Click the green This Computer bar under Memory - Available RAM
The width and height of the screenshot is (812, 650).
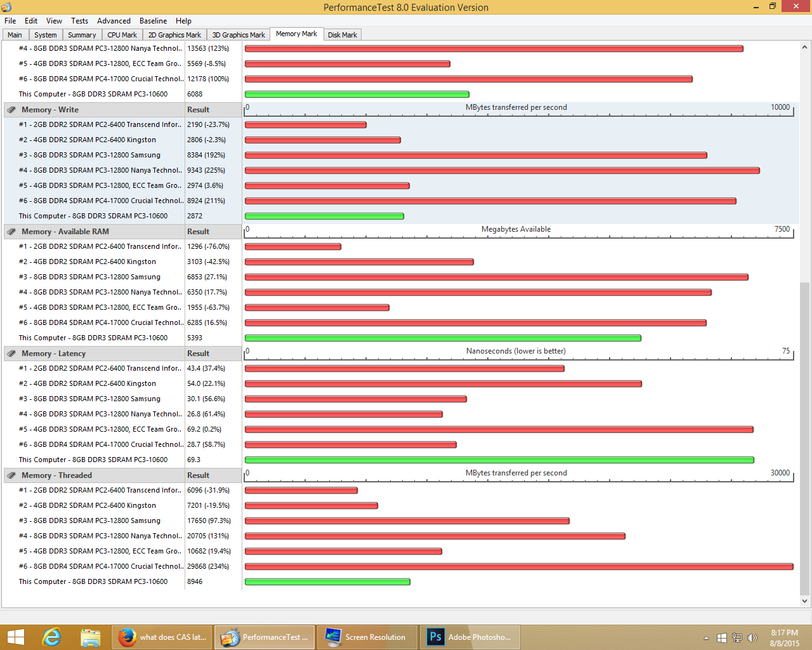tap(443, 338)
